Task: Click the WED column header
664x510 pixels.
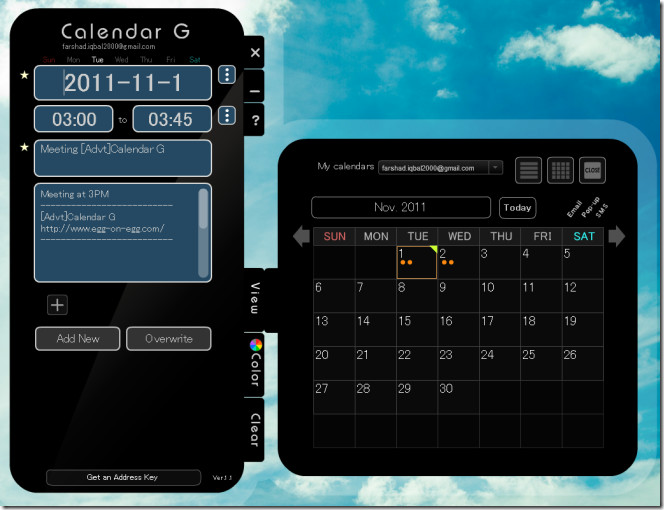Action: point(459,236)
